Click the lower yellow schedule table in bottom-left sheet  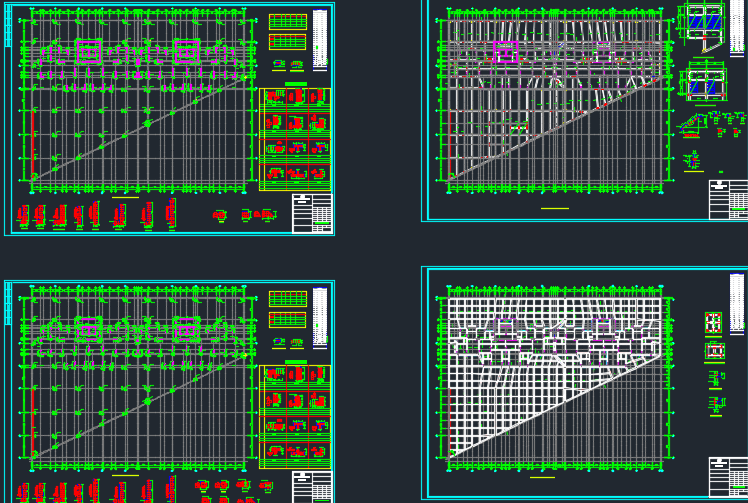pos(287,320)
